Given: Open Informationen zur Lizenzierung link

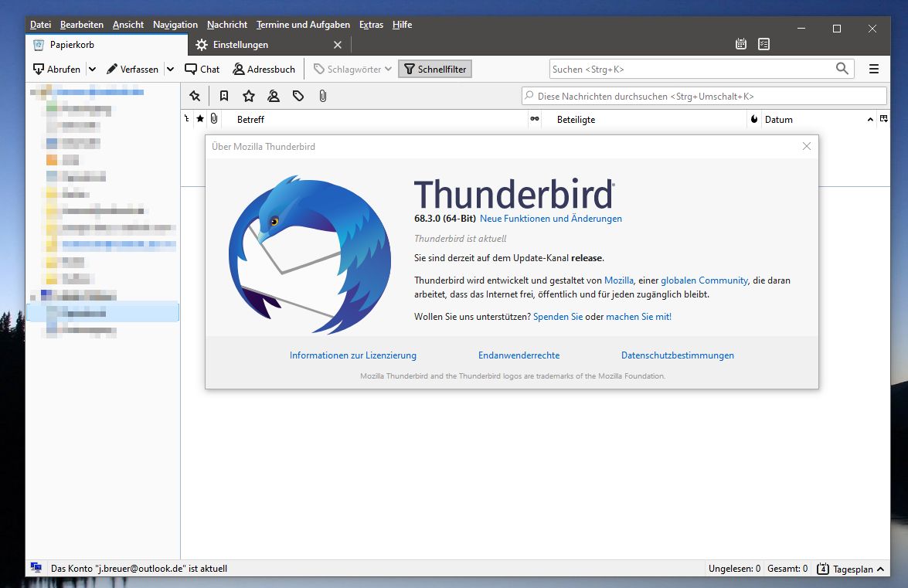Looking at the screenshot, I should [x=352, y=355].
